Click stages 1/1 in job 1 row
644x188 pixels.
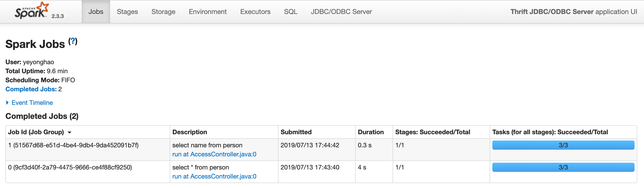click(399, 145)
